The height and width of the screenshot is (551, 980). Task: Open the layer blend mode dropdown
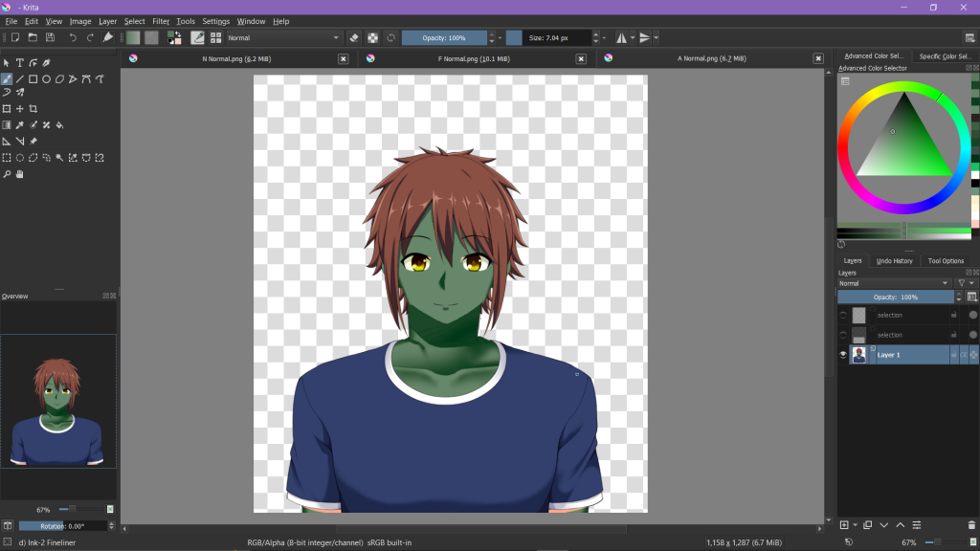click(894, 283)
